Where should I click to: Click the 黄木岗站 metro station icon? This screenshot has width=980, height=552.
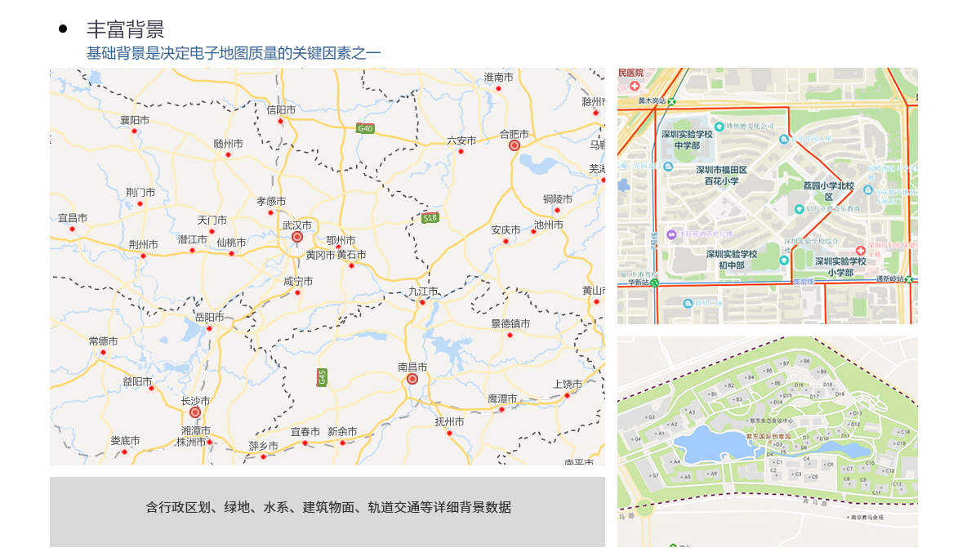pos(670,101)
